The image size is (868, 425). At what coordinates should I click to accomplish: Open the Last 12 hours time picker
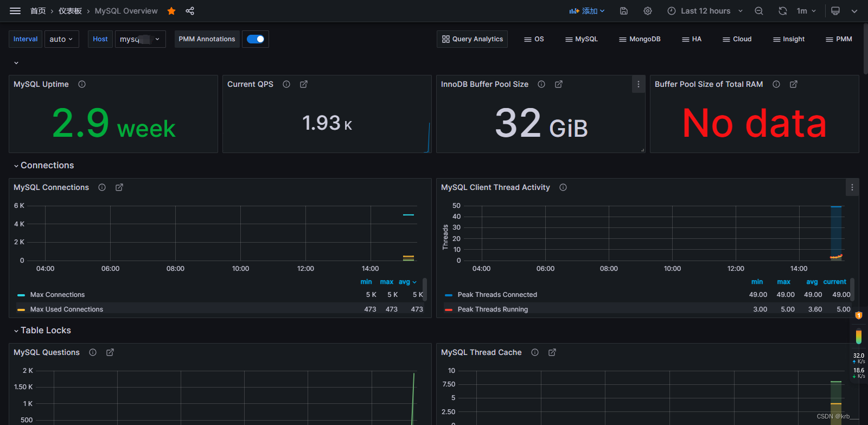point(705,11)
